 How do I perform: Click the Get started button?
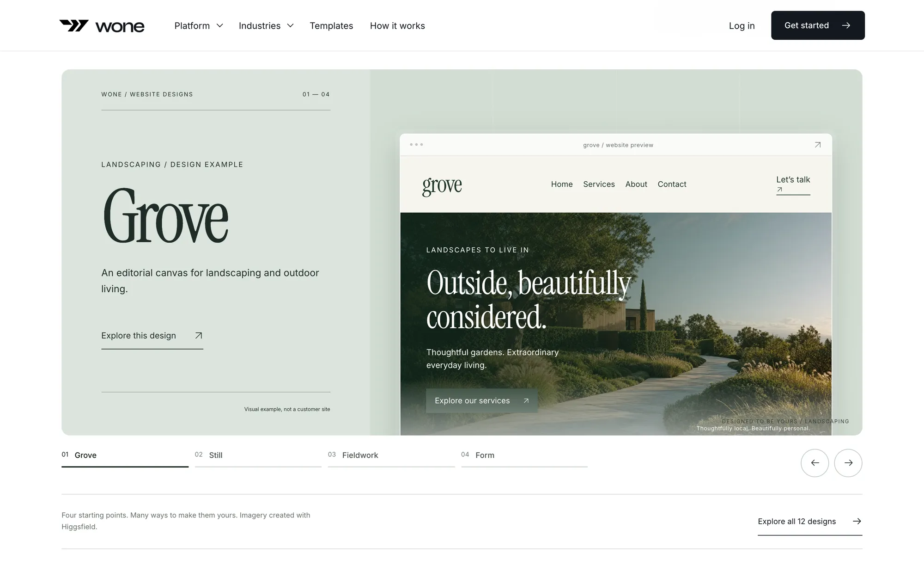pos(818,25)
